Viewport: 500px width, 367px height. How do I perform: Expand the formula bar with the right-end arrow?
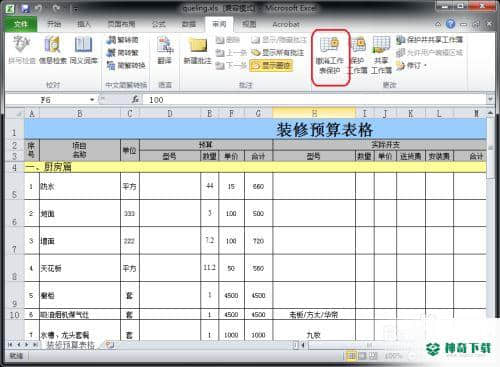490,99
